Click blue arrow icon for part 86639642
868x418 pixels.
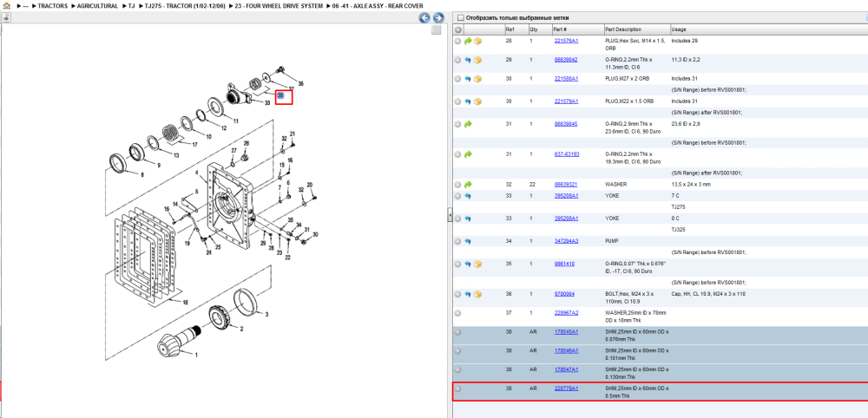(x=468, y=60)
